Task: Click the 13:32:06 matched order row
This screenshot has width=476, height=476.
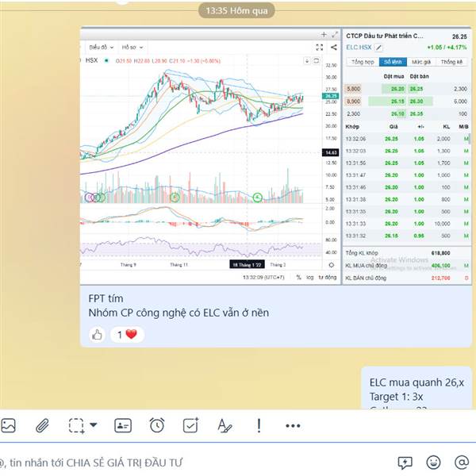Action: [407, 139]
